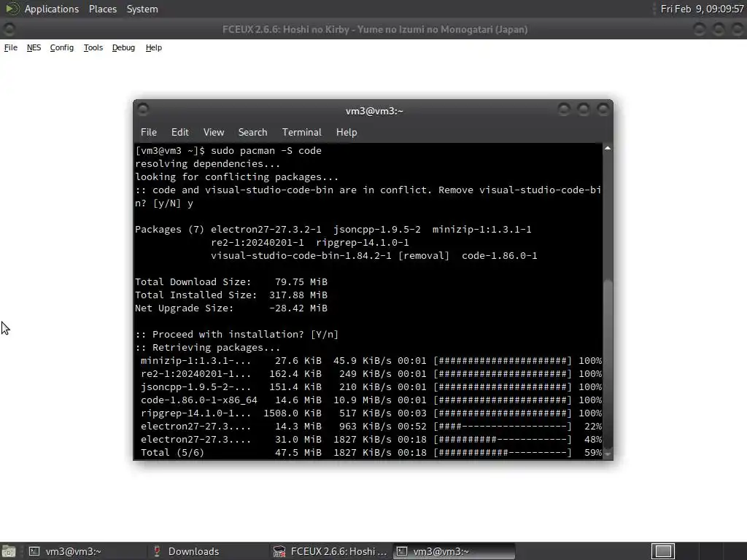Click the 'Net Upgrade Size' line
747x560 pixels.
(231, 308)
